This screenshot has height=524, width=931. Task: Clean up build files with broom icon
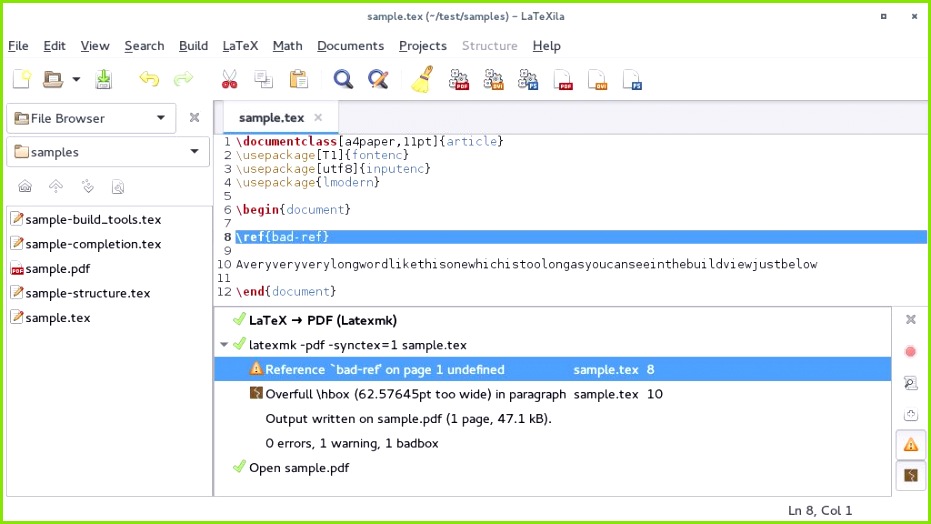click(x=422, y=79)
